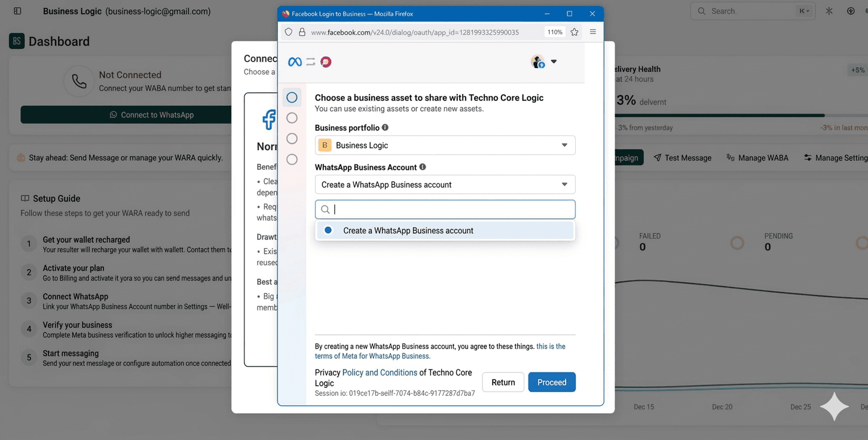This screenshot has width=868, height=440.
Task: Click the Firefox icon in popup title bar
Action: [285, 14]
